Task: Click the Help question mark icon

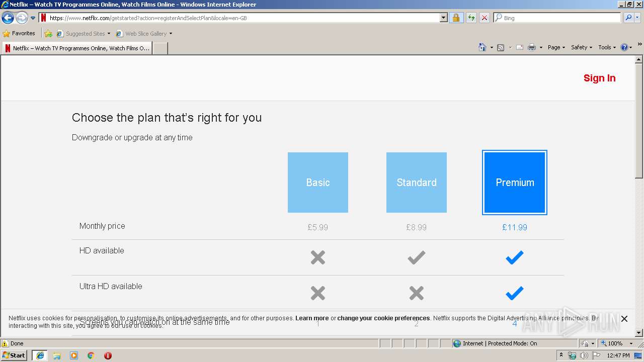Action: [x=624, y=47]
